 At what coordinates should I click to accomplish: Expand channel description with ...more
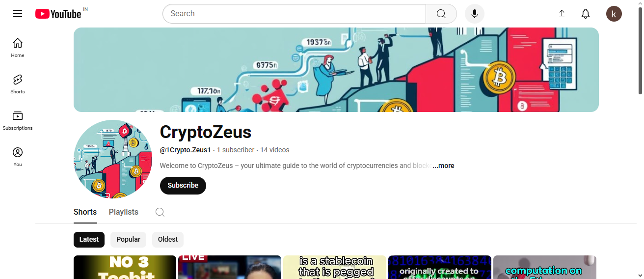point(443,166)
